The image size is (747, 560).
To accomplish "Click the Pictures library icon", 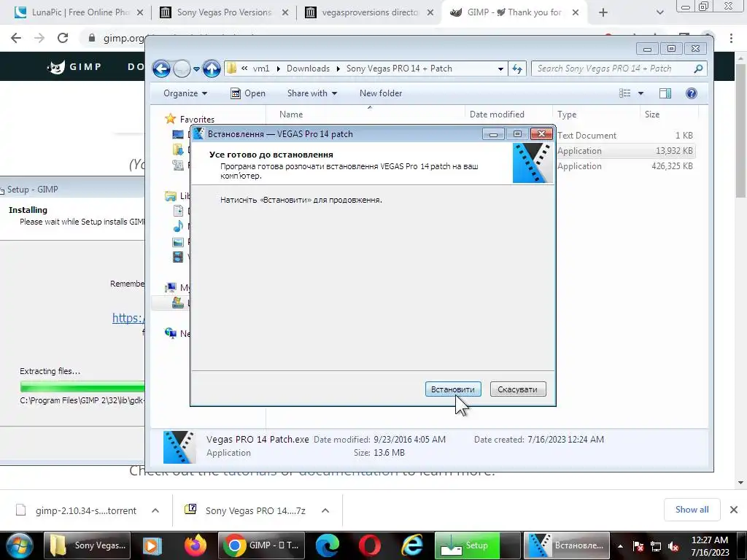I will pos(178,242).
